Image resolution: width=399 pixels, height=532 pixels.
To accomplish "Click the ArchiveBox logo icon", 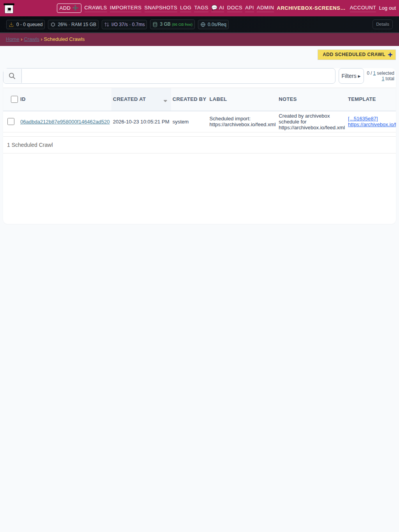I will (x=9, y=9).
